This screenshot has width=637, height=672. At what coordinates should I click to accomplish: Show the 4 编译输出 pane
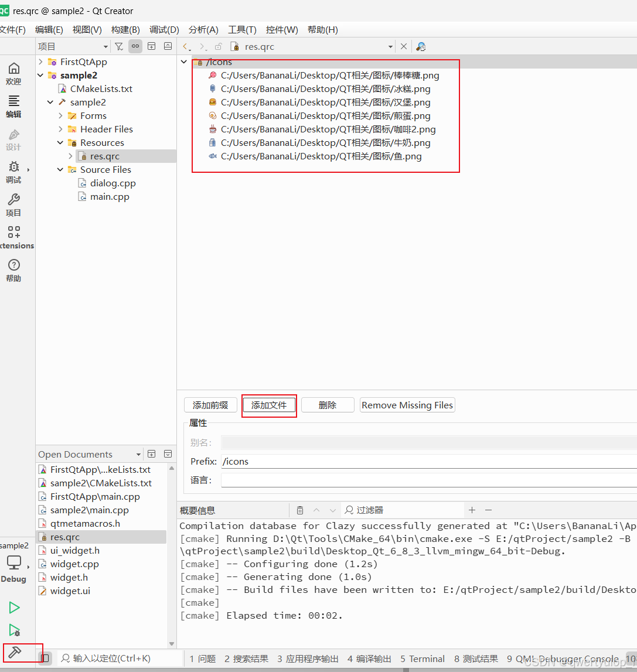[369, 659]
